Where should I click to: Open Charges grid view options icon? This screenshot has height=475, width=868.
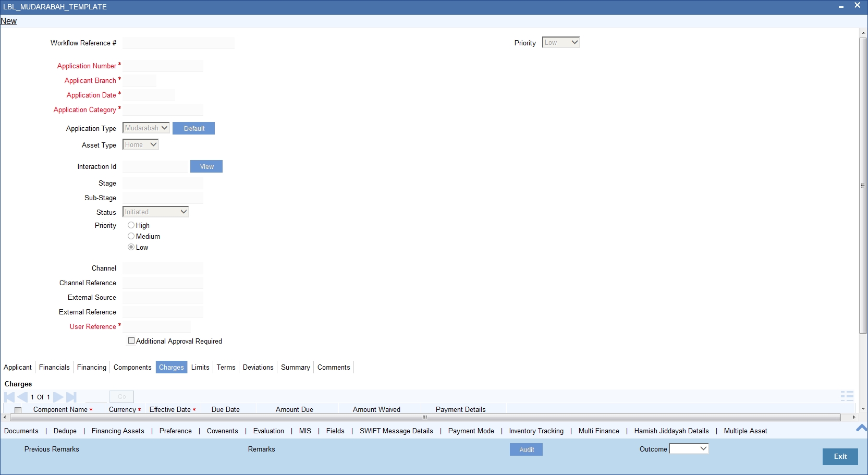[847, 396]
